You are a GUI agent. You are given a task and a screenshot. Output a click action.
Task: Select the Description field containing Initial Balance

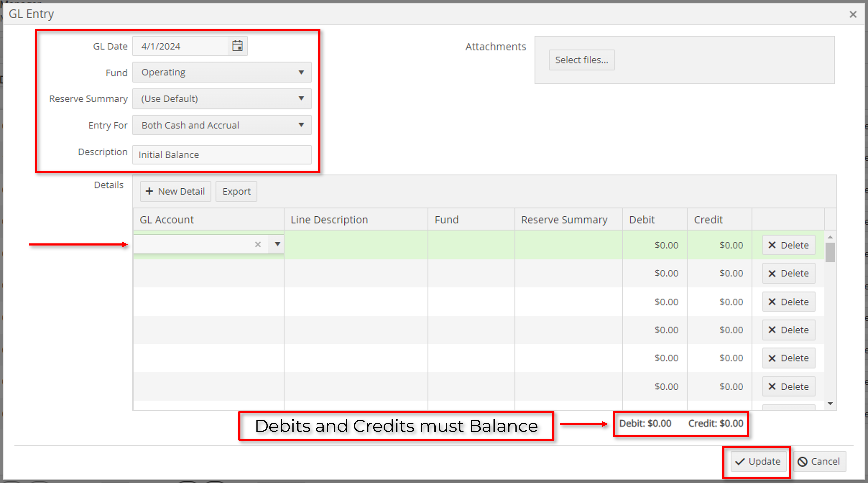click(x=221, y=155)
